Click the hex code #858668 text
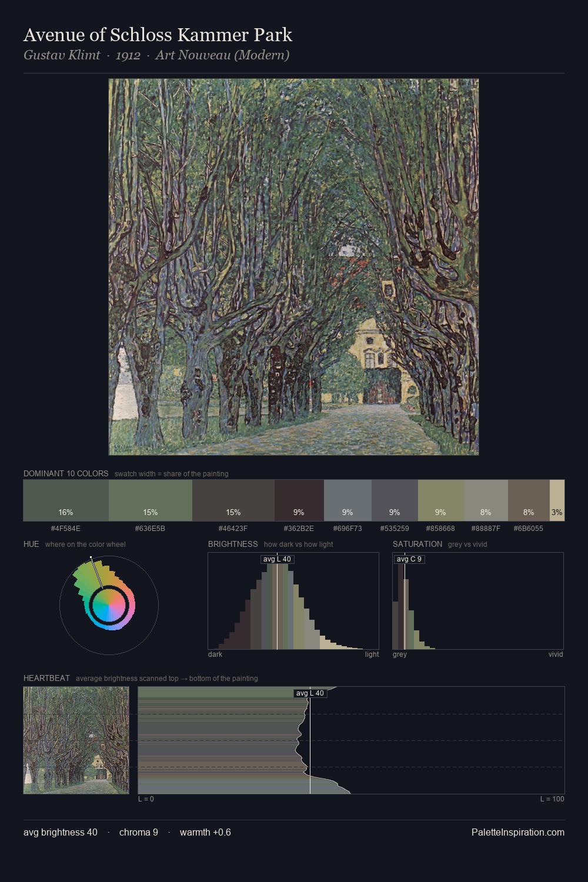This screenshot has height=882, width=588. pos(440,528)
